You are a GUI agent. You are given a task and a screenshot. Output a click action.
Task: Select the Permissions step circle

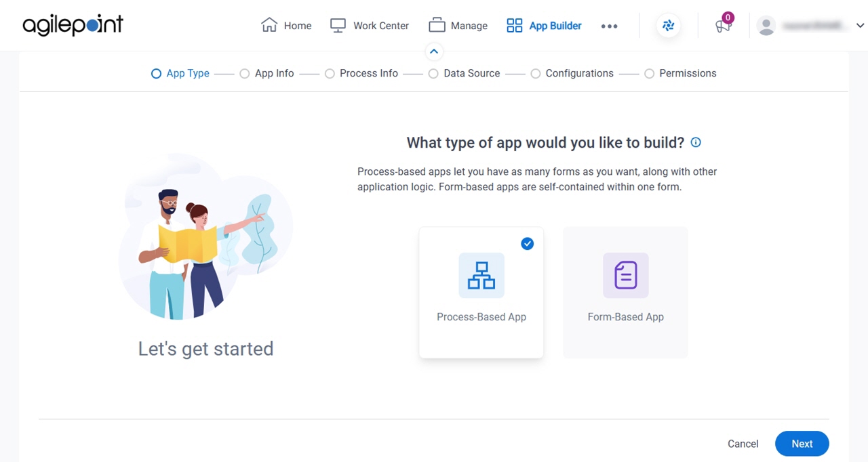[x=649, y=73]
